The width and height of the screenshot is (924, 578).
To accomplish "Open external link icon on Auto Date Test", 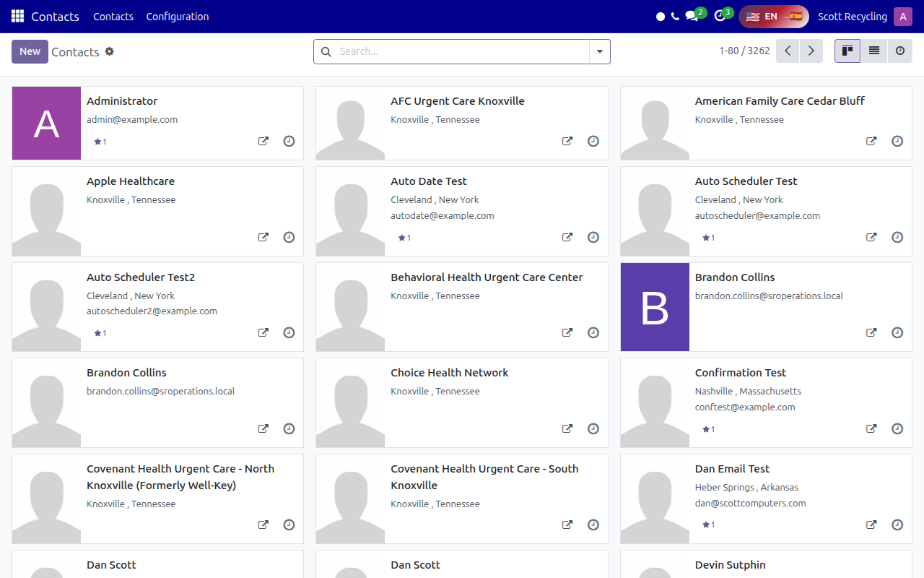I will tap(567, 237).
